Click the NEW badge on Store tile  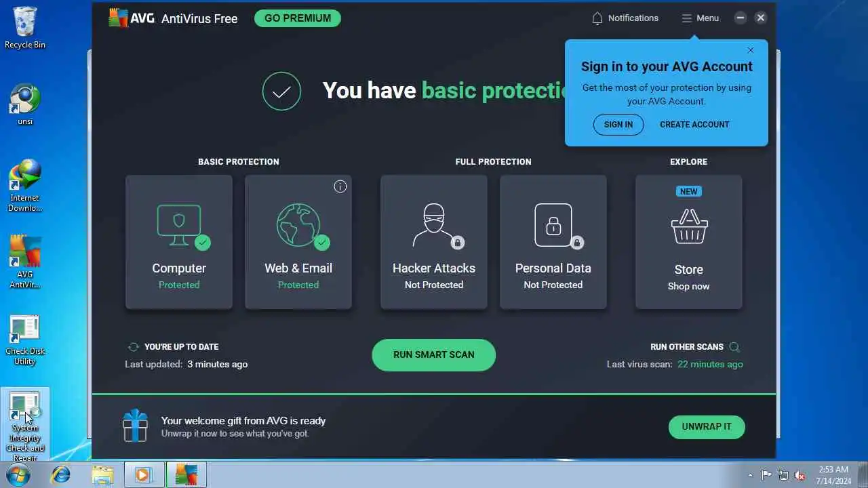tap(688, 192)
